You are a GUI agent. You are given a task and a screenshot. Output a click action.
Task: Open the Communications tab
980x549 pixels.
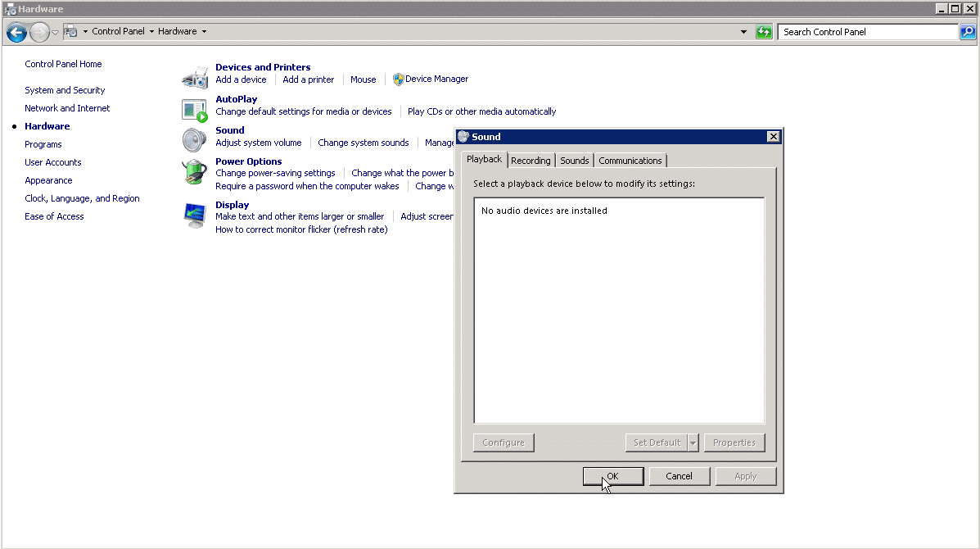[630, 160]
